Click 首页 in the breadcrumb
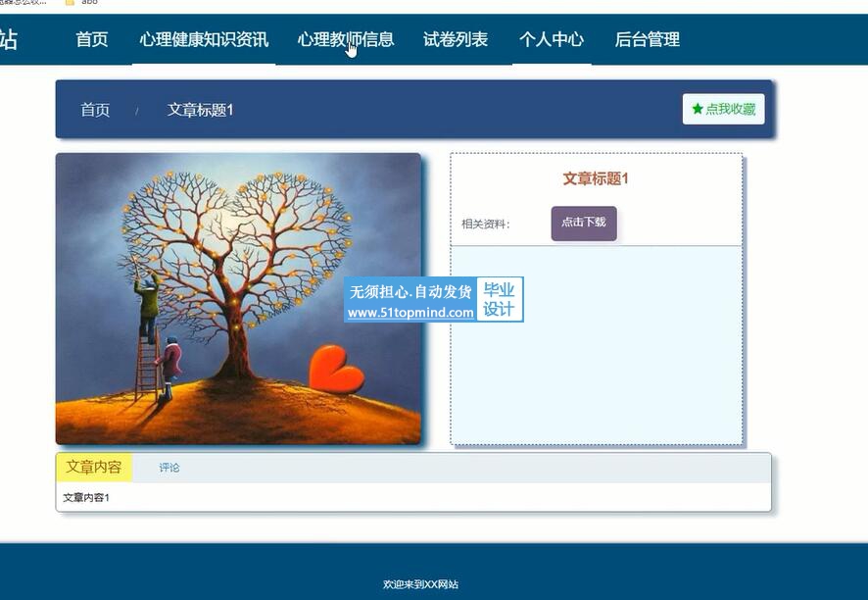Screen dimensions: 868x600 click(x=95, y=110)
